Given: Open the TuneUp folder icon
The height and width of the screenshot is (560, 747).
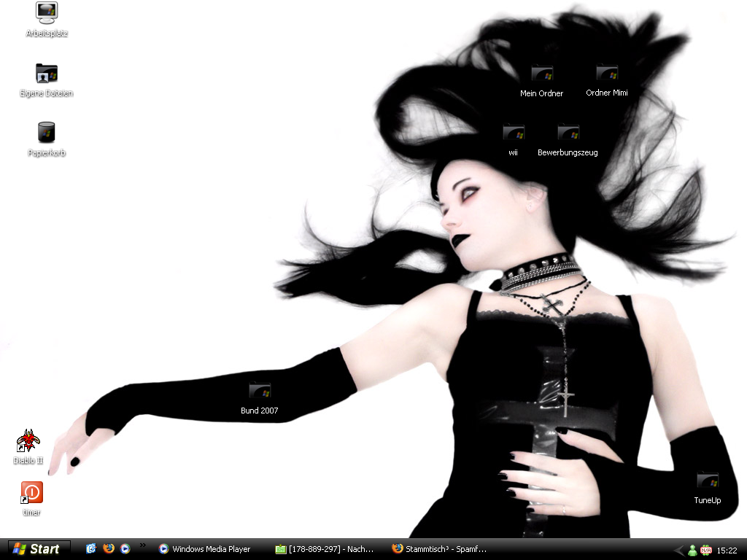Looking at the screenshot, I should [707, 481].
